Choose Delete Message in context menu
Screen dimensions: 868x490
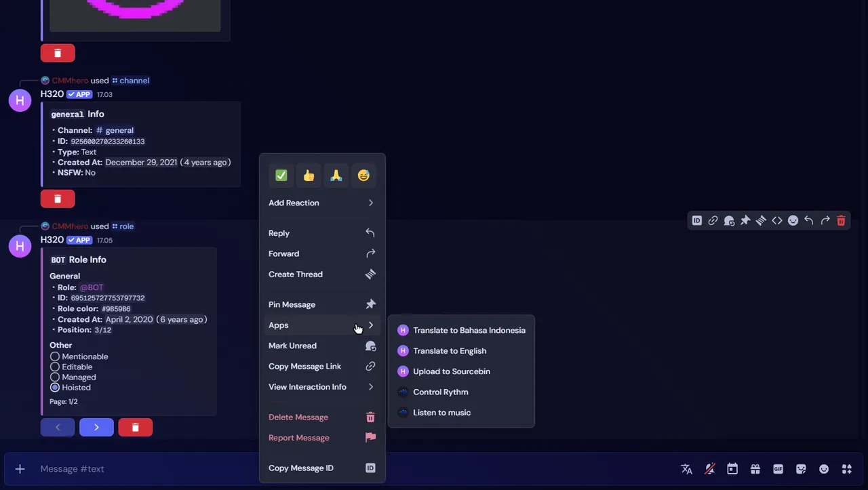[322, 417]
